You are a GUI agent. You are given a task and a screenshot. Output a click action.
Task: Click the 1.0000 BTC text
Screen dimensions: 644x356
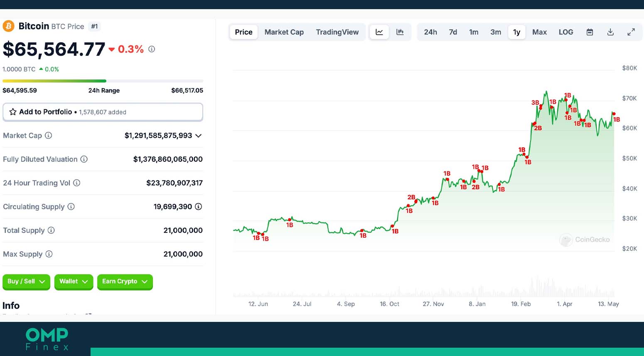(x=19, y=69)
